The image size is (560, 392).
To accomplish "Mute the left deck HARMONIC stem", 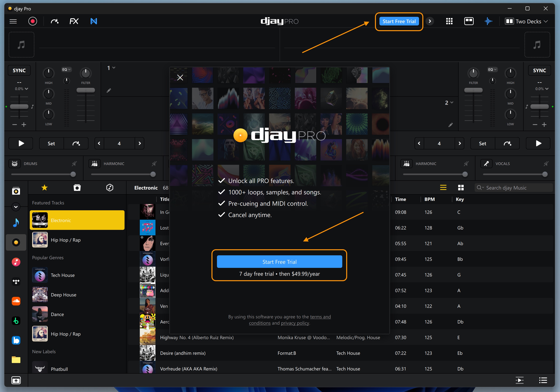I will [x=154, y=164].
